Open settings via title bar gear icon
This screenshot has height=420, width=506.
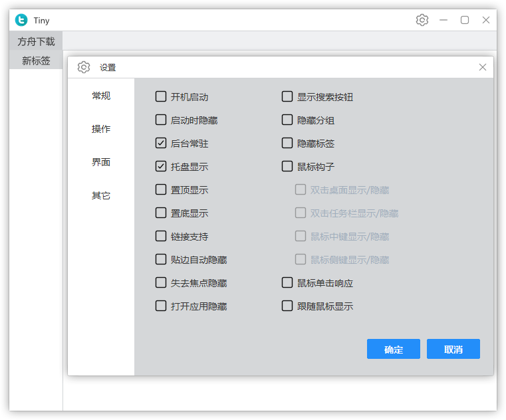pos(422,20)
